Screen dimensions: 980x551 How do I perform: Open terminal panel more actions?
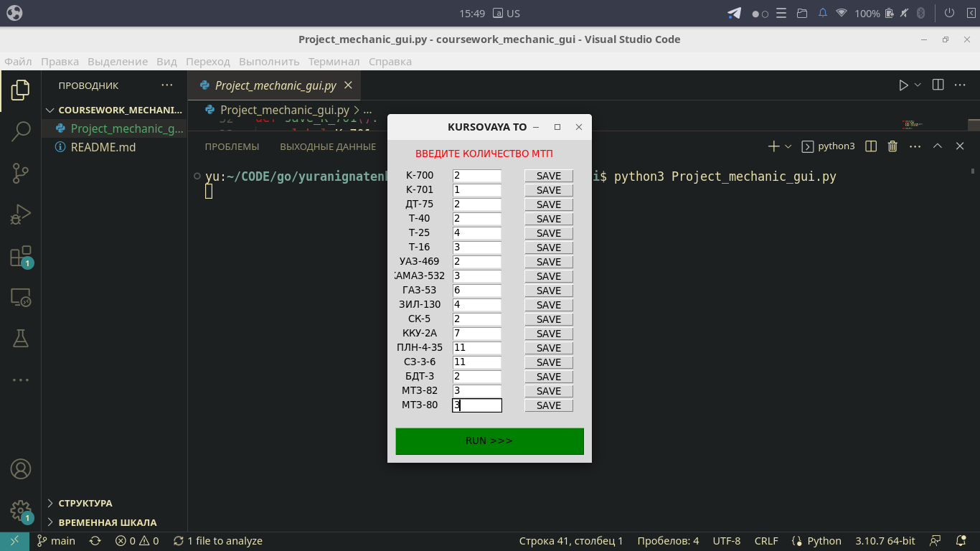pos(915,146)
